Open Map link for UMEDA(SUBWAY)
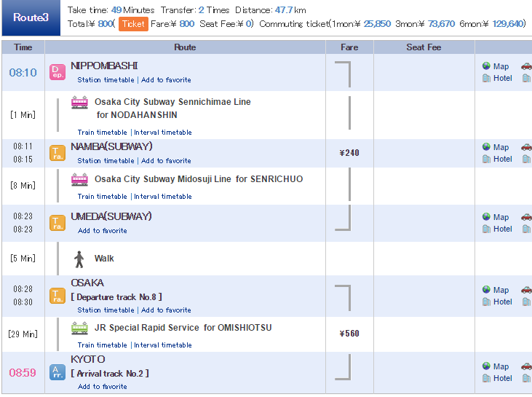 pyautogui.click(x=501, y=217)
